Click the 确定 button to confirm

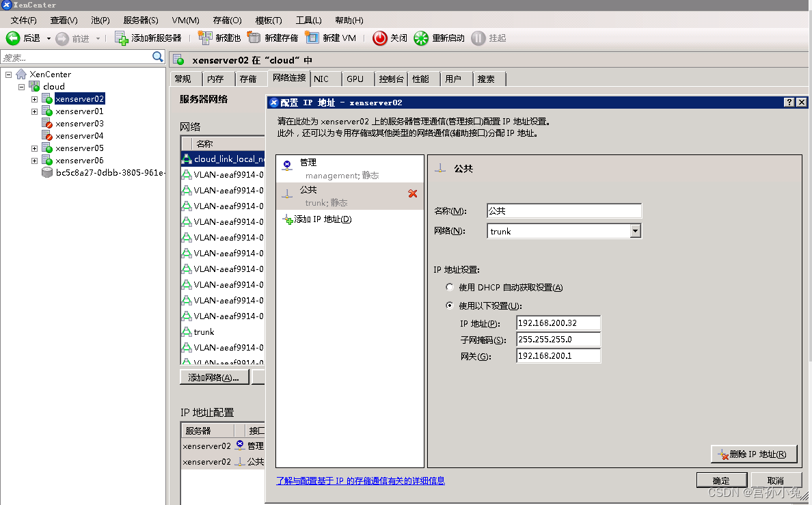pos(722,480)
